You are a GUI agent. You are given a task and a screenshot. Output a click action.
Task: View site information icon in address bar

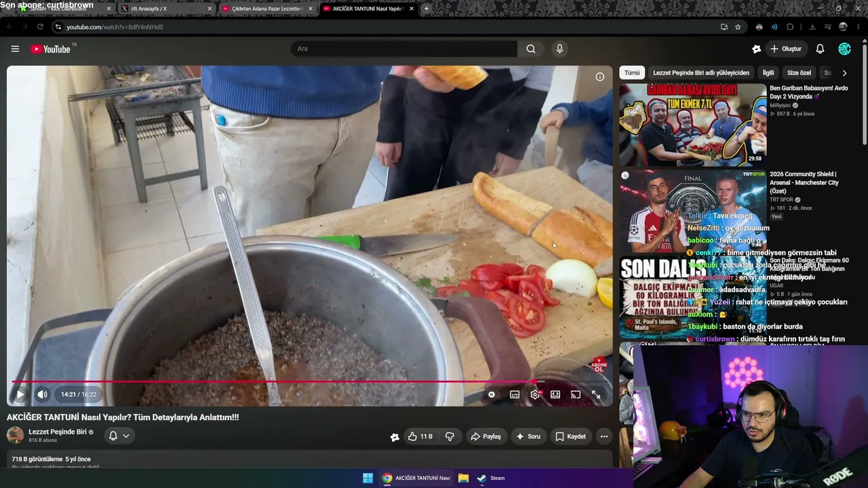click(58, 27)
